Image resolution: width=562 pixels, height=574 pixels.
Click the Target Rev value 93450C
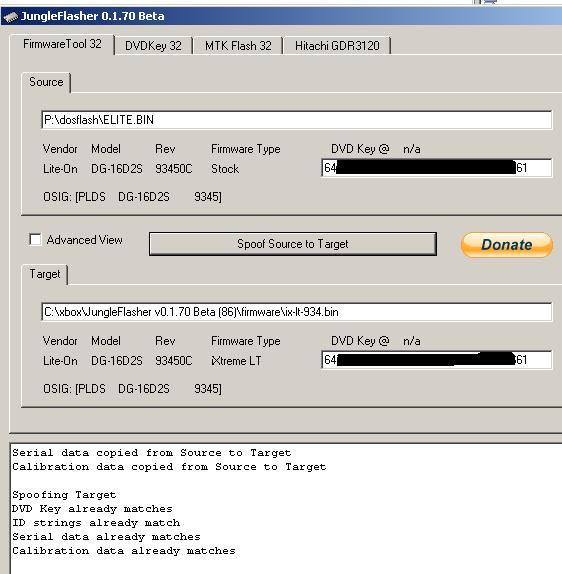(x=174, y=361)
